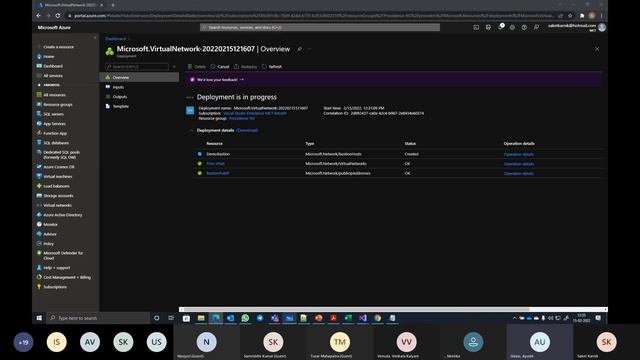
Task: Click the Delete toolbar button
Action: pos(197,67)
